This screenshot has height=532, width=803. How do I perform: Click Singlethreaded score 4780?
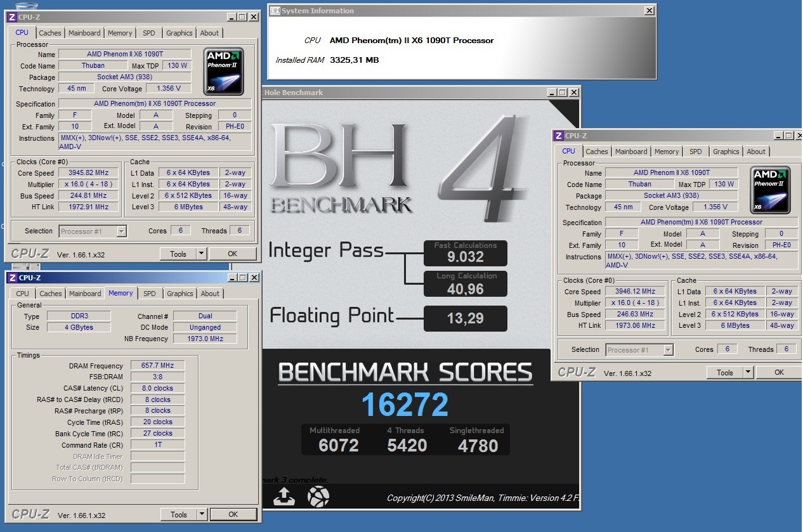pos(478,445)
